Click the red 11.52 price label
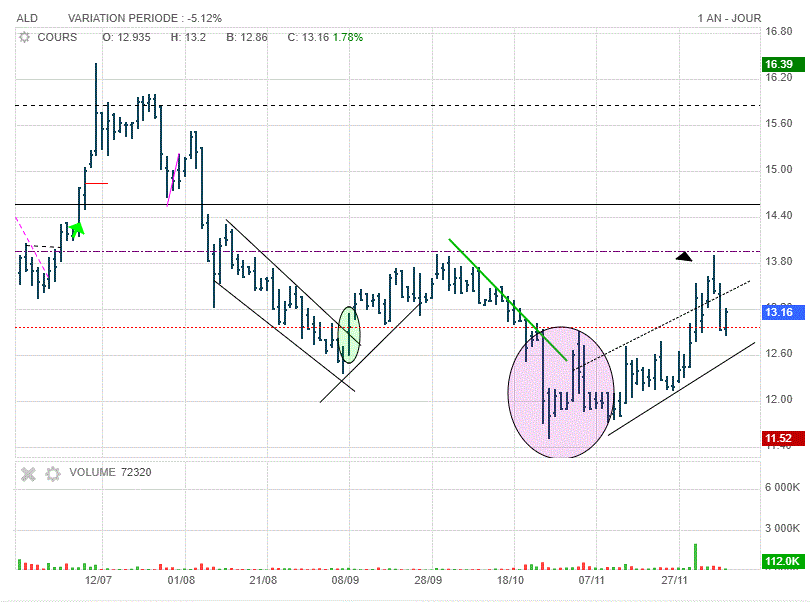810x602 pixels. pos(783,438)
